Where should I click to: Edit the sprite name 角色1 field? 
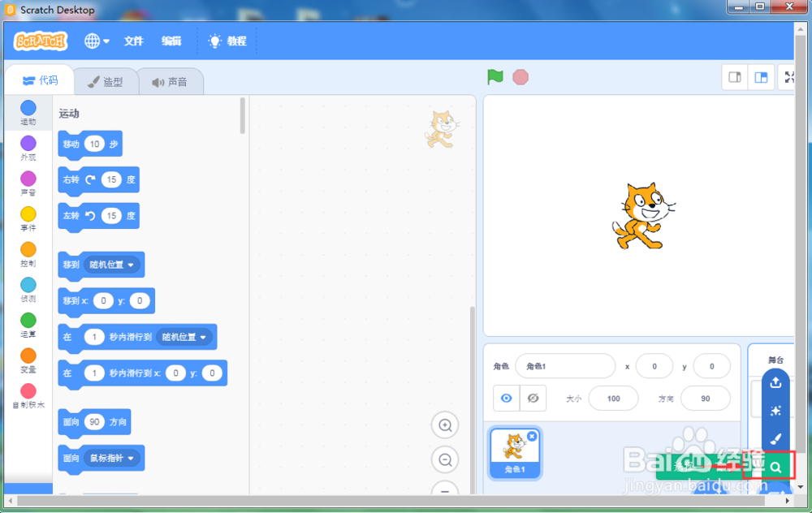coord(565,366)
